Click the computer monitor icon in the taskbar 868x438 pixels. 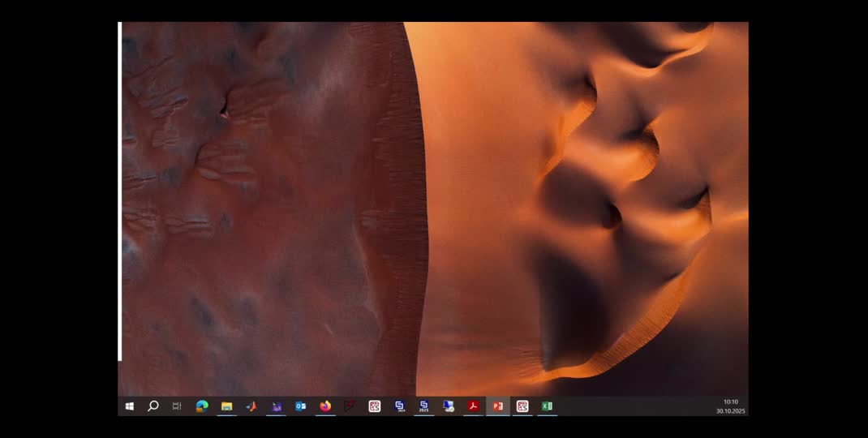coord(449,406)
